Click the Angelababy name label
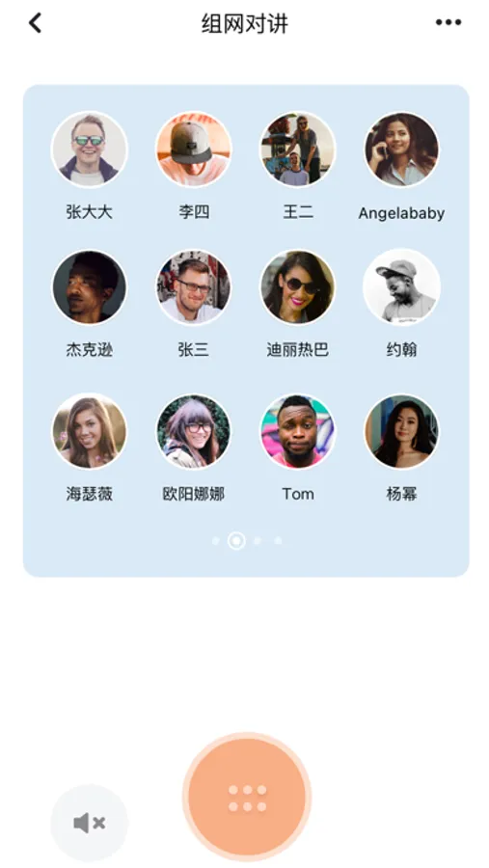 click(401, 213)
